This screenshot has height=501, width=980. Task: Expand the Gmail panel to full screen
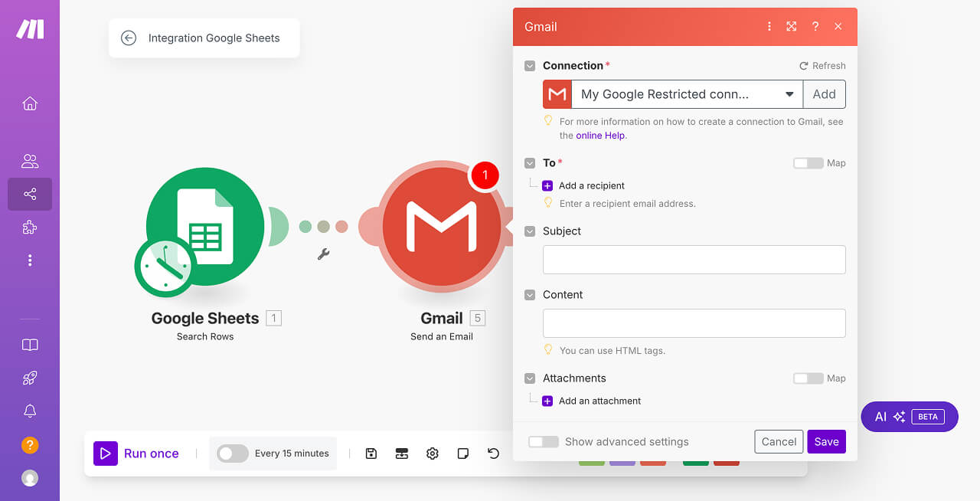point(792,27)
